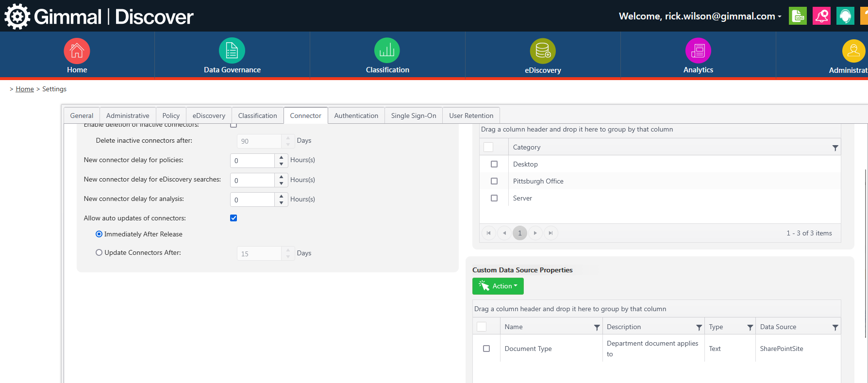
Task: Open the user account welcome dropdown
Action: [x=700, y=16]
